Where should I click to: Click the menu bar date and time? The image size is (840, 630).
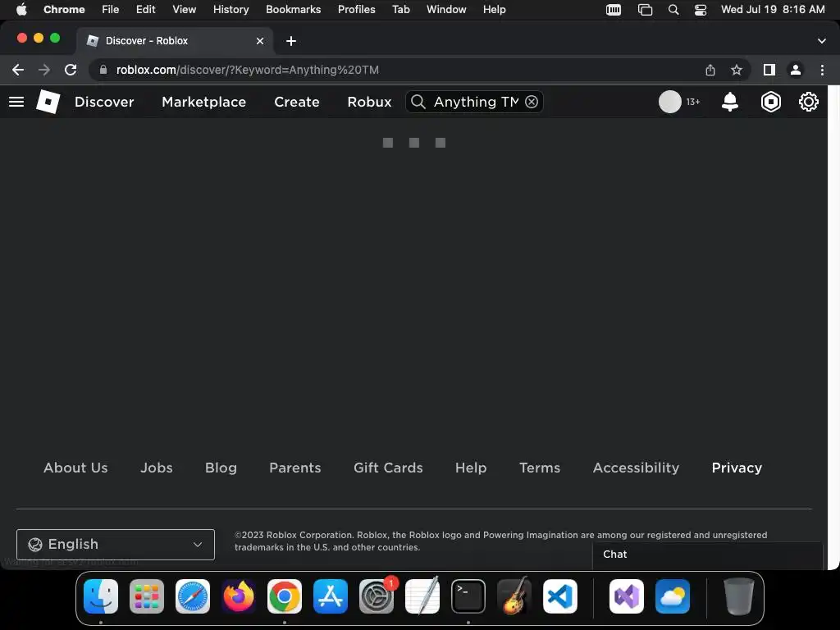point(773,10)
